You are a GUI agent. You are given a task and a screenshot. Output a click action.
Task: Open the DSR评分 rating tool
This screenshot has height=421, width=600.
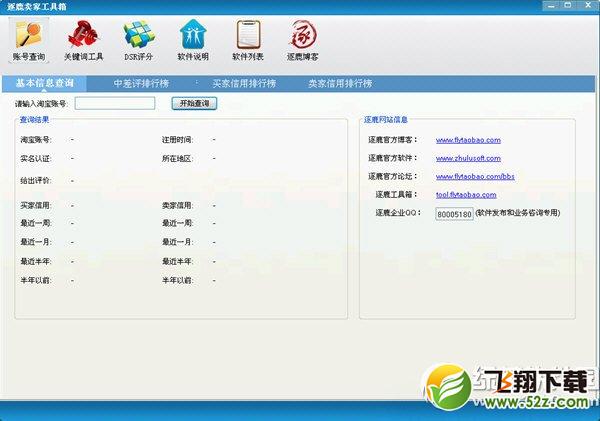coord(139,41)
